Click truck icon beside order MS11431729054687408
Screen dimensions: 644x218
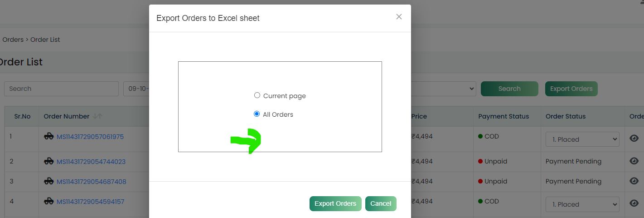point(48,181)
